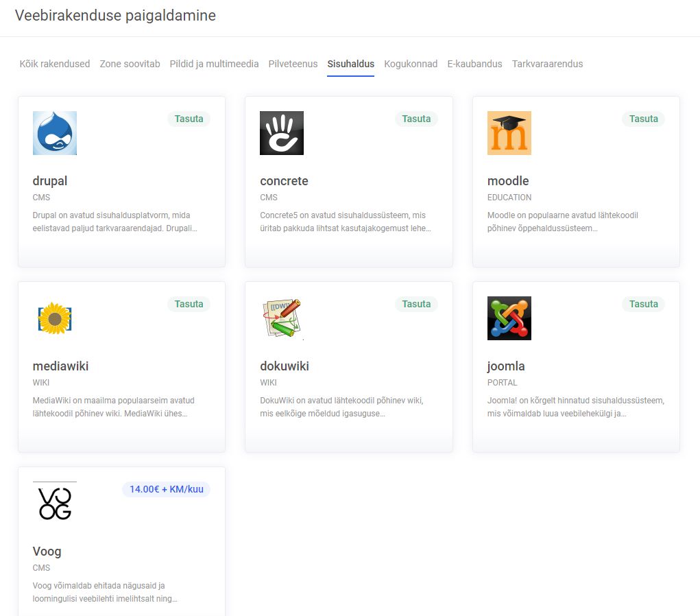
Task: Select the colorful Joomla logo icon
Action: 509,318
